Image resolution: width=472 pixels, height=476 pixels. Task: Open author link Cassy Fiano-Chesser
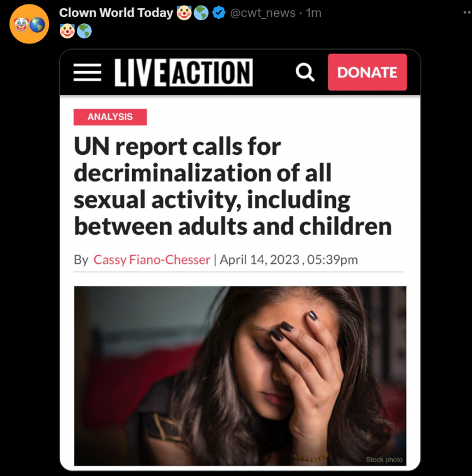point(152,260)
